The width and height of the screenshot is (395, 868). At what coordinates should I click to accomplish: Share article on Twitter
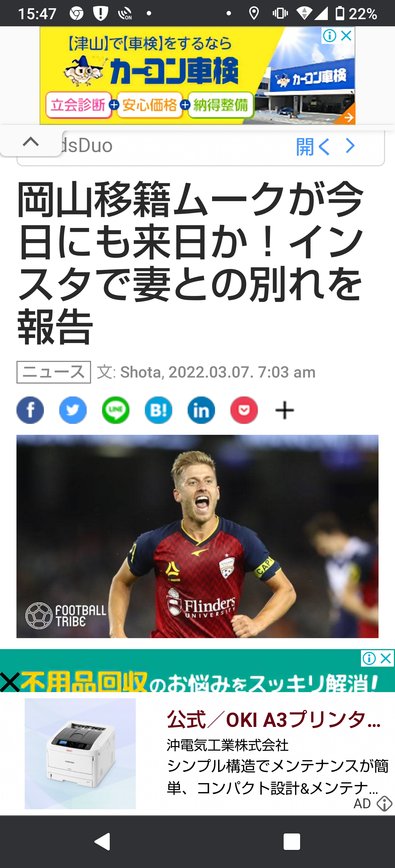pos(73,410)
